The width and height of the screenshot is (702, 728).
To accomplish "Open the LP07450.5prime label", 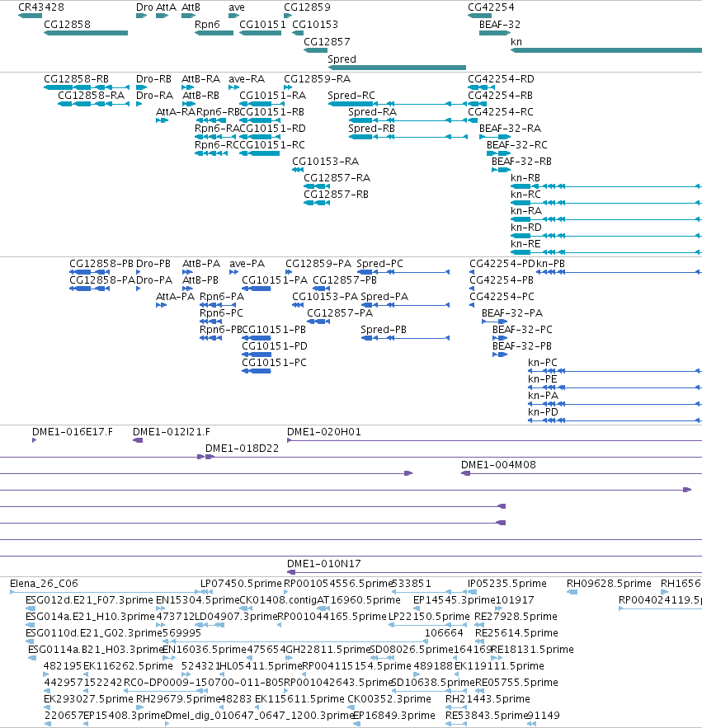I will tap(241, 584).
